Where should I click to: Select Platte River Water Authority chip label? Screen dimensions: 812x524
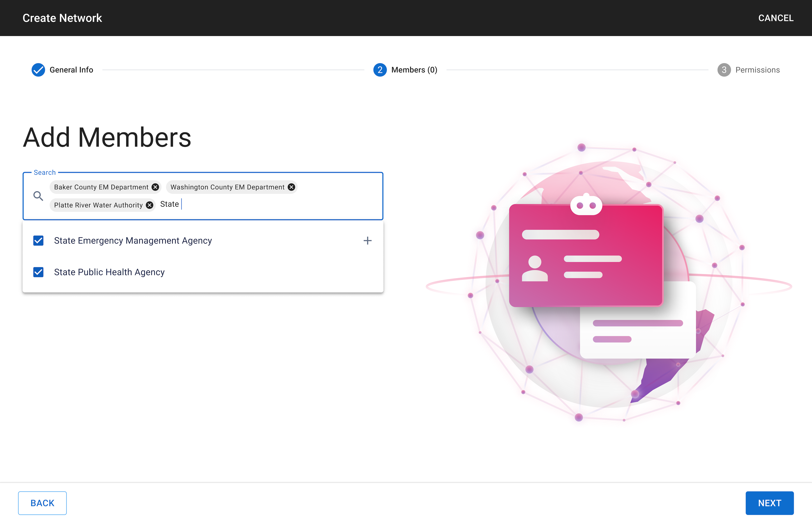coord(98,205)
